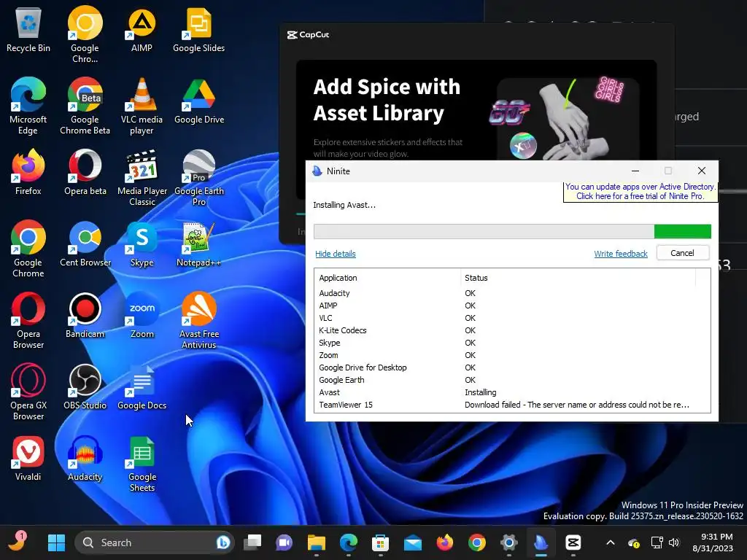Select the Zoom desktop shortcut
The image size is (747, 560).
142,316
